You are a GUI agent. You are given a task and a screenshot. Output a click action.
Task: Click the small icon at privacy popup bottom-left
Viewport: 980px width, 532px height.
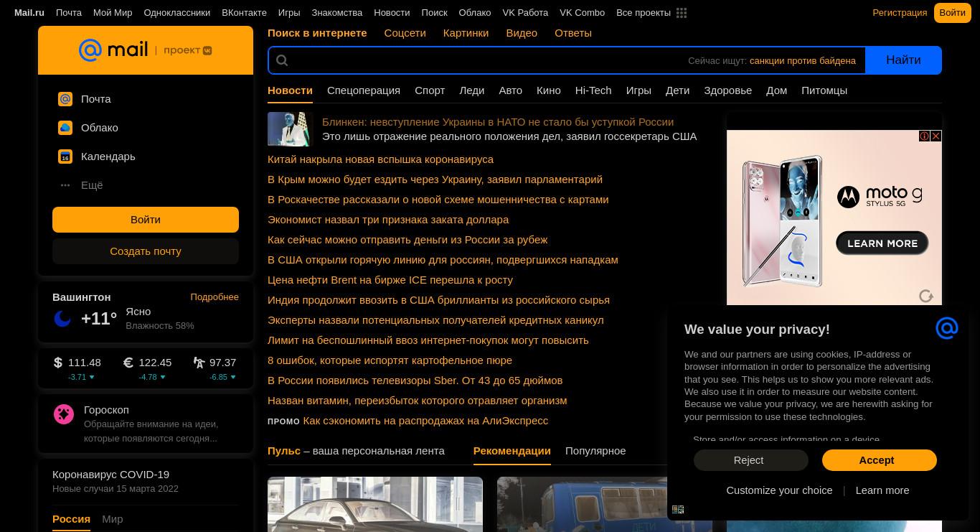678,509
